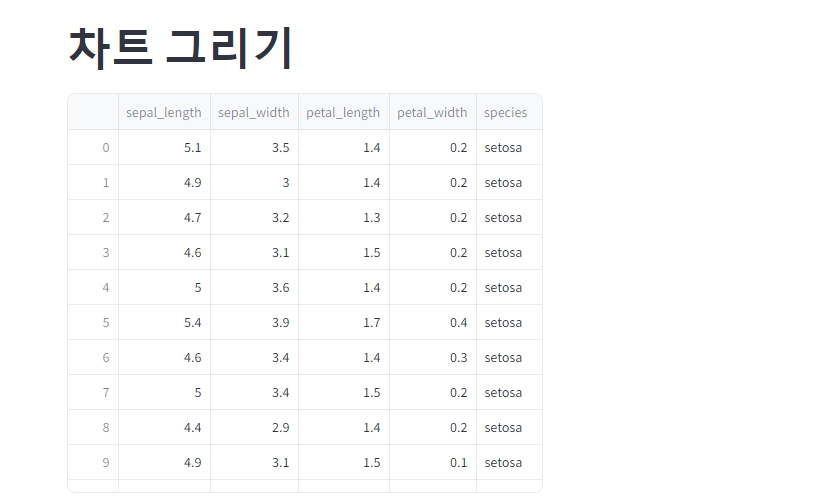The width and height of the screenshot is (830, 503).
Task: Click sepal_length value 5.4 in row 5
Action: 164,322
